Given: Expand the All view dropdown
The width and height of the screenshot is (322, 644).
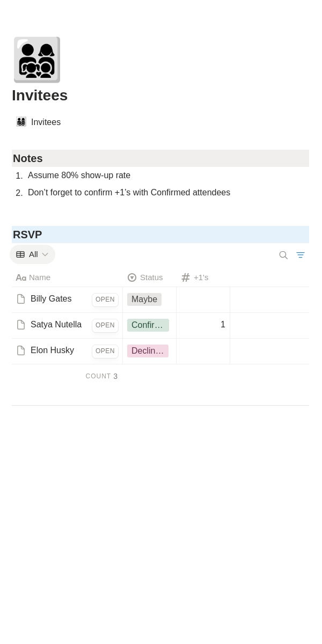Looking at the screenshot, I should [32, 254].
